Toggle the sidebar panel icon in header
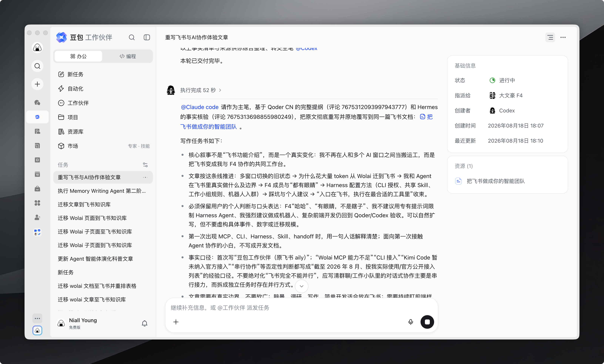Screen dimensions: 604x364 tap(147, 37)
